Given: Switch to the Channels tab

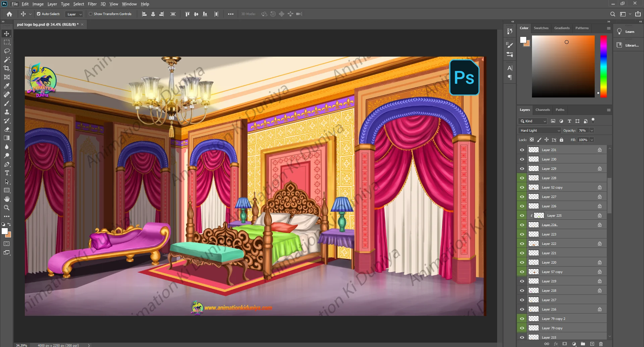Looking at the screenshot, I should [542, 110].
